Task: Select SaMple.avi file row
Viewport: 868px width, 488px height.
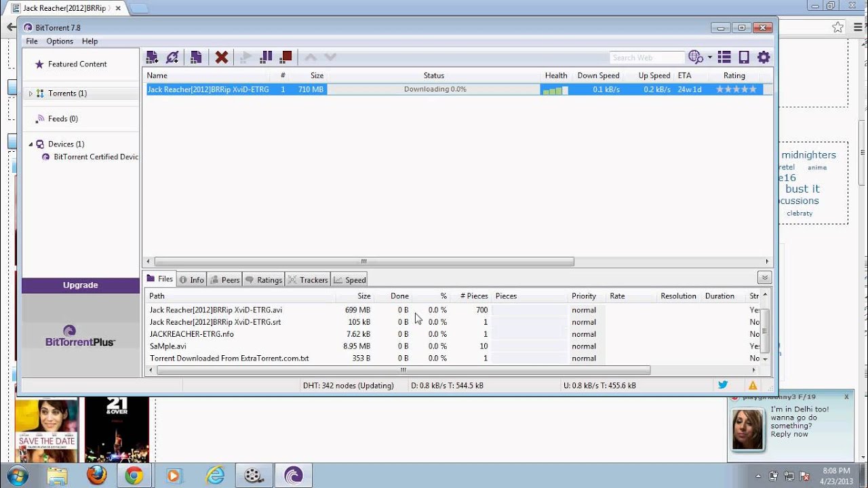Action: [452, 346]
